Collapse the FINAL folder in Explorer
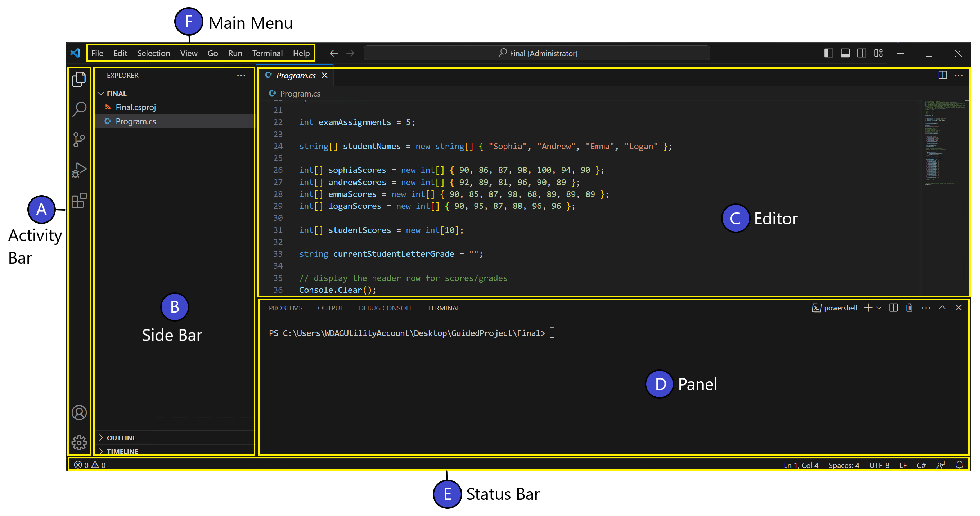The height and width of the screenshot is (516, 980). (x=101, y=94)
